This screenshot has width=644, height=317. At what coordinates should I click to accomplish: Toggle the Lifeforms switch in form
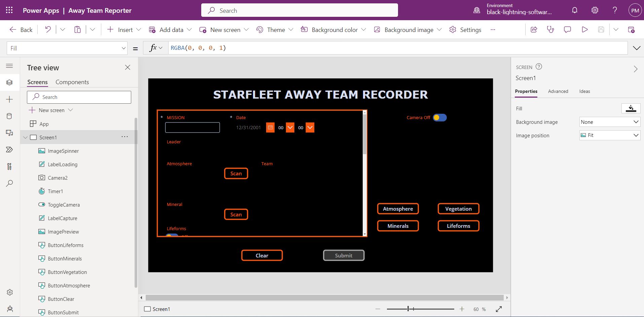[x=172, y=235]
